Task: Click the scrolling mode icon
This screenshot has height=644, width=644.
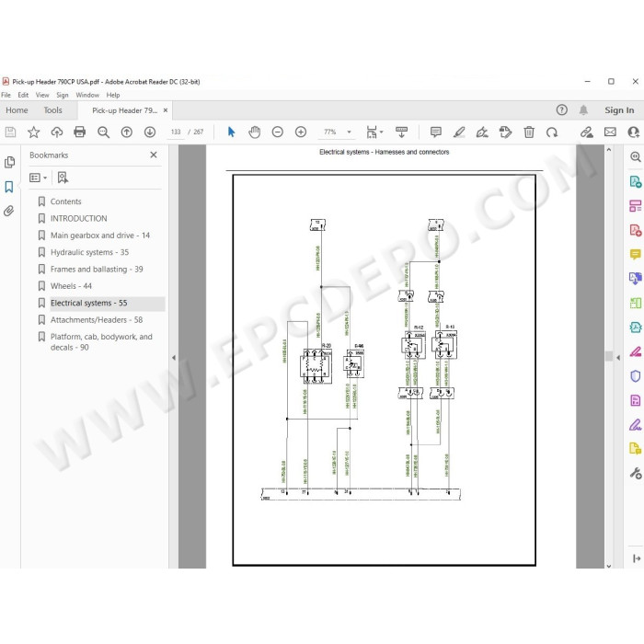Action: click(x=401, y=132)
